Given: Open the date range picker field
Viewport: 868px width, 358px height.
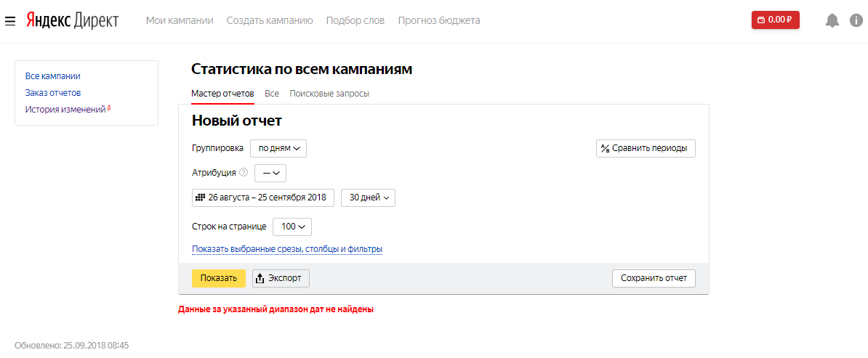Looking at the screenshot, I should click(263, 198).
